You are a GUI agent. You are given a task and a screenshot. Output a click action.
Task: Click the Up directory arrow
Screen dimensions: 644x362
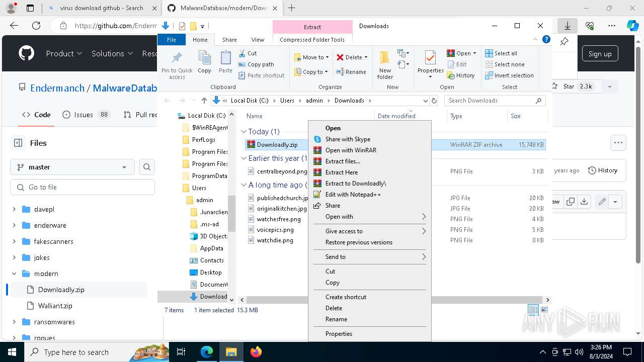204,101
